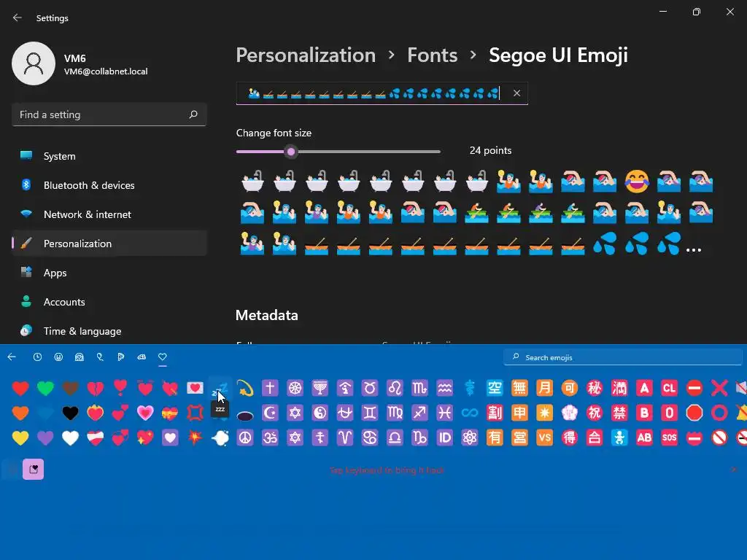Insert the Sagittarius arrow emoji
Viewport: 747px width, 560px height.
tap(419, 413)
